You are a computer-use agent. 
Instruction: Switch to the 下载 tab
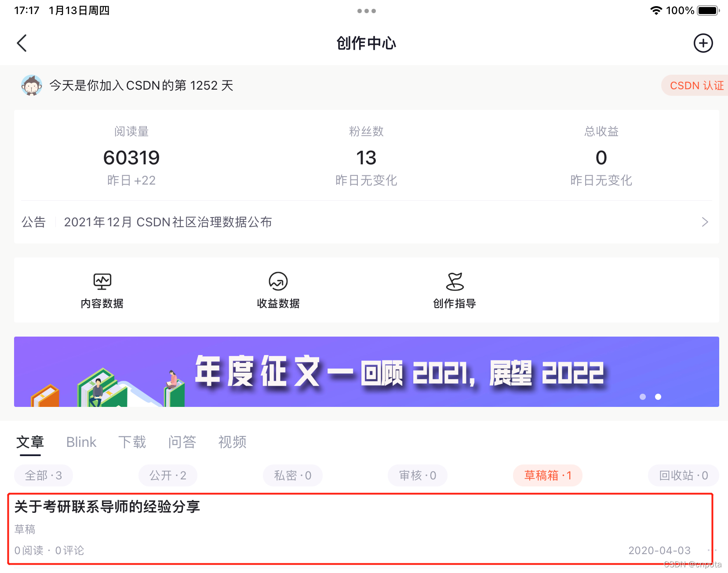click(x=132, y=442)
